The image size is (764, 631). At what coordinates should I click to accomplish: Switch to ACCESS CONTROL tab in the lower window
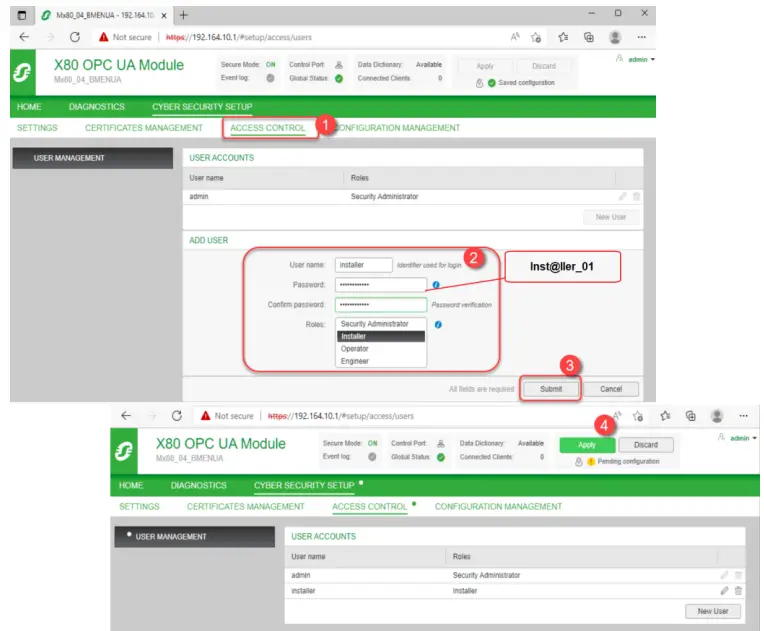(369, 506)
